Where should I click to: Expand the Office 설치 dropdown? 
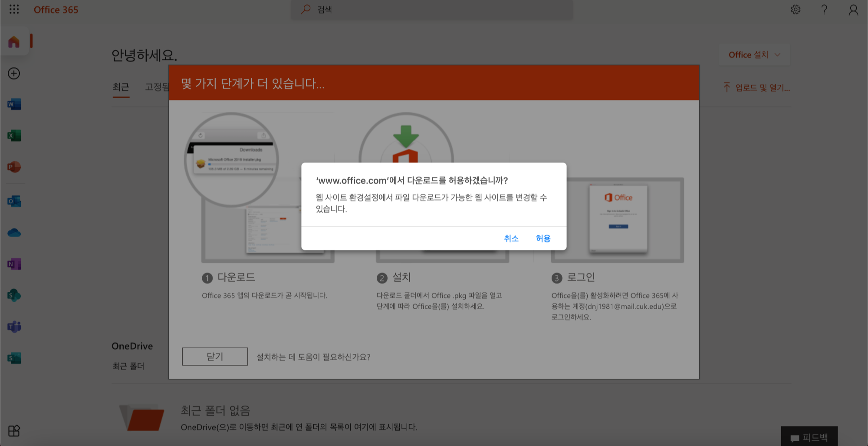(754, 55)
